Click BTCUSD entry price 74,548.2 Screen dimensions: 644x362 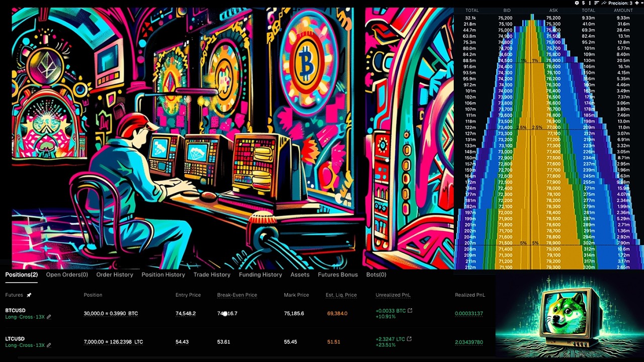point(186,314)
